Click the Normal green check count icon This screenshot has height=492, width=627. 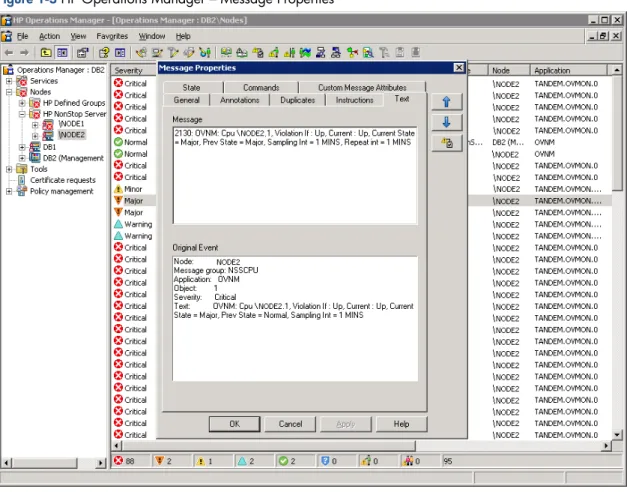(284, 461)
